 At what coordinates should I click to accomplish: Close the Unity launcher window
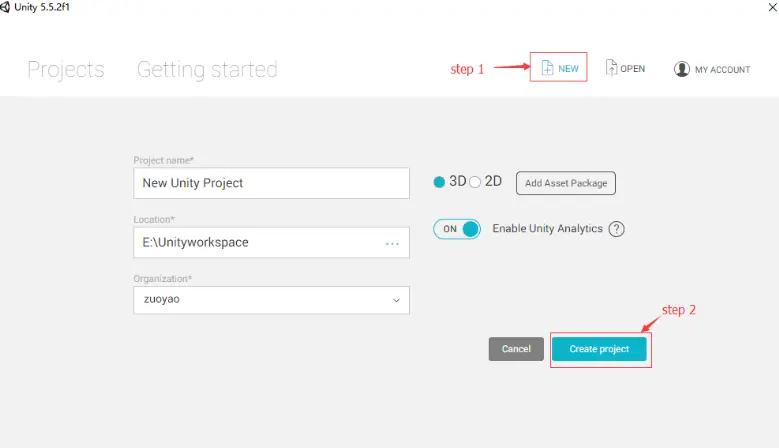click(773, 7)
